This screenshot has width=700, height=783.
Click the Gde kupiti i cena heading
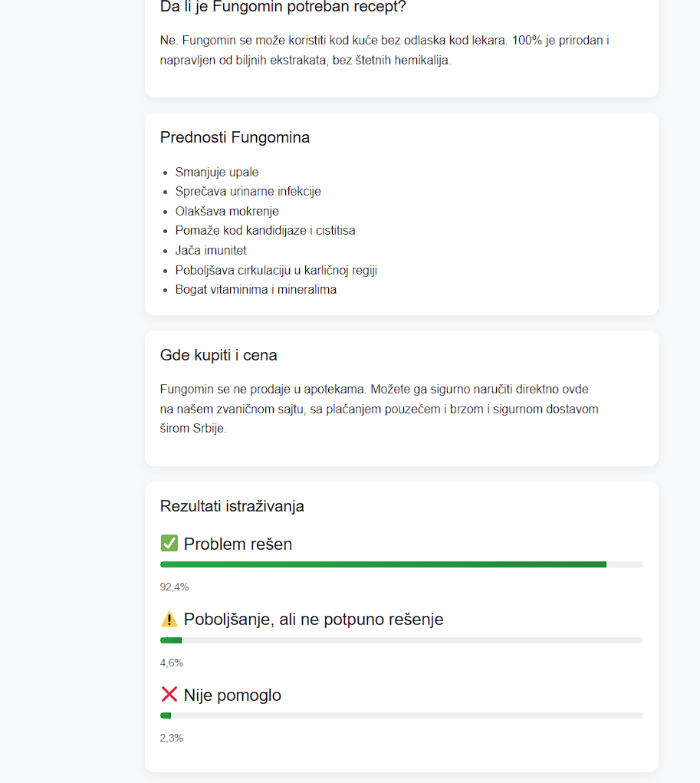(x=219, y=355)
